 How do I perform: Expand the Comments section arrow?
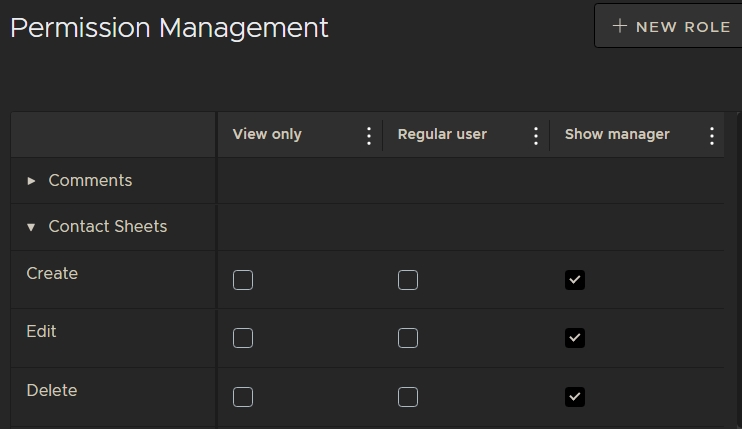[x=31, y=181]
